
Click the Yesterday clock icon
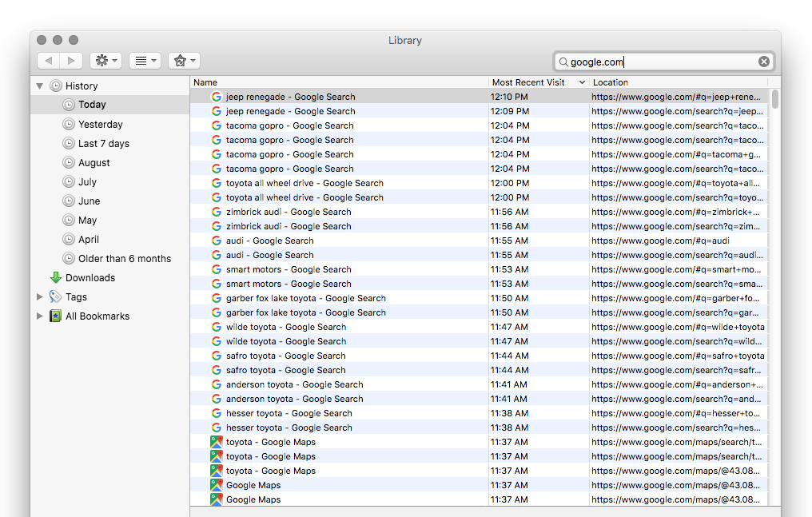(69, 124)
